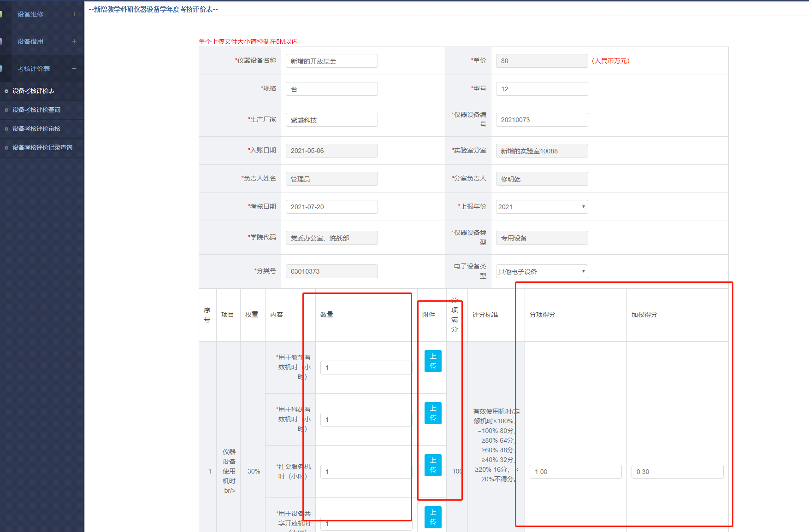Expand the 设备维修 plus icon

click(74, 14)
